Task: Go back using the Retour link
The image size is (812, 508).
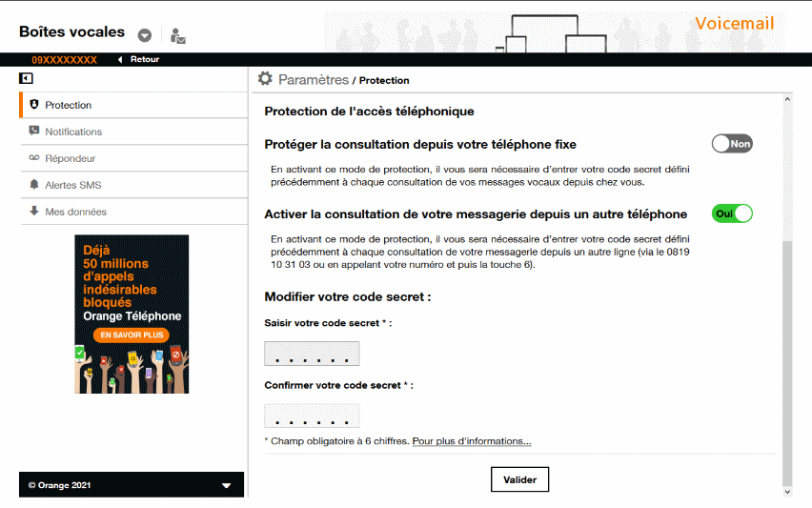Action: (x=145, y=59)
